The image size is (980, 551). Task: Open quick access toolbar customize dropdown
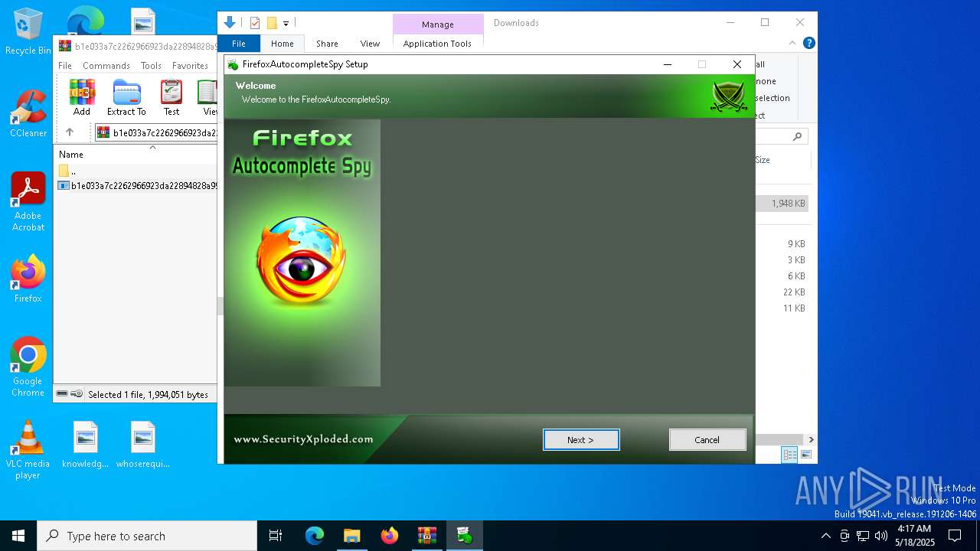286,24
